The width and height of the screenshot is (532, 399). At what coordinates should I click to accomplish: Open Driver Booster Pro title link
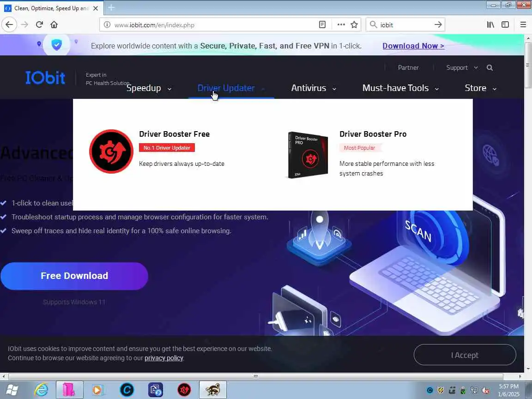click(373, 134)
